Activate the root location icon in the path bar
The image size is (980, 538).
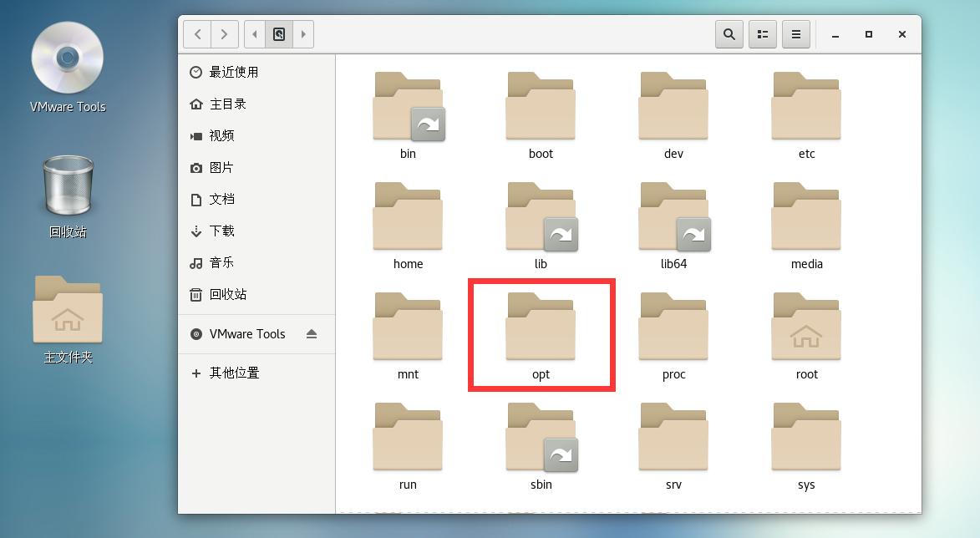click(279, 34)
